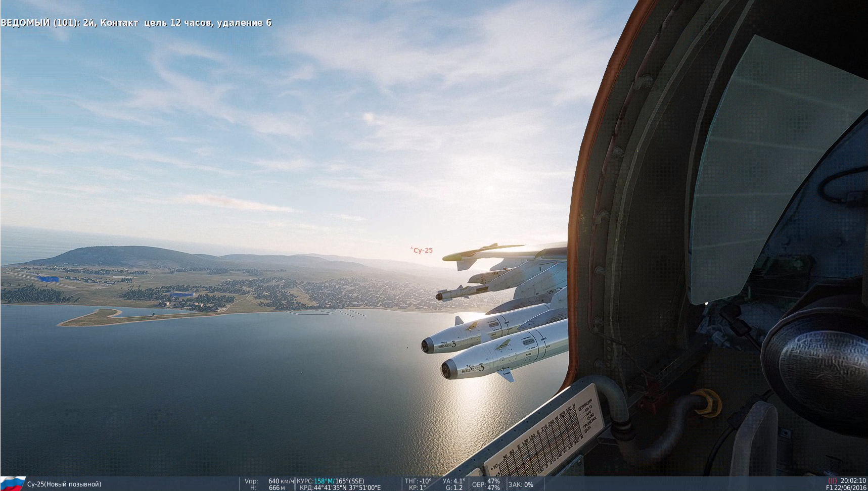Click the heading value 165°(SSE)
This screenshot has height=491, width=868.
pos(350,481)
